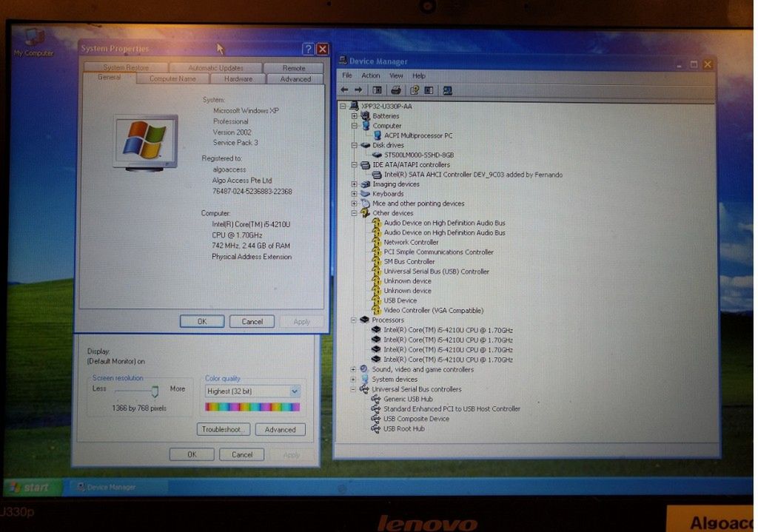Screen dimensions: 758x532
Task: Click the Properties icon in Device Manager toolbar
Action: [x=415, y=90]
